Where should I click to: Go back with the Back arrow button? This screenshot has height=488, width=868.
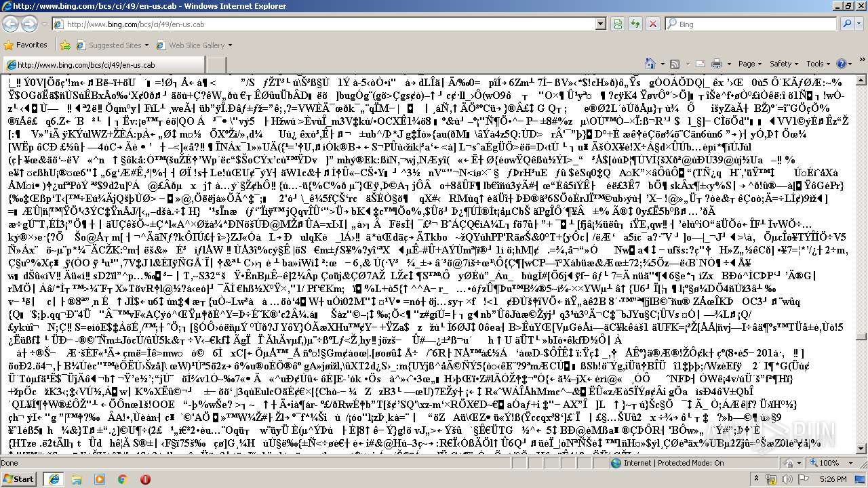(11, 24)
